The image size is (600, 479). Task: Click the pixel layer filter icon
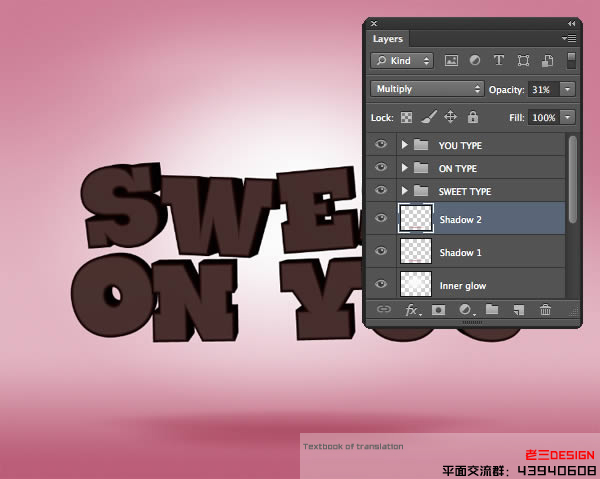click(452, 61)
